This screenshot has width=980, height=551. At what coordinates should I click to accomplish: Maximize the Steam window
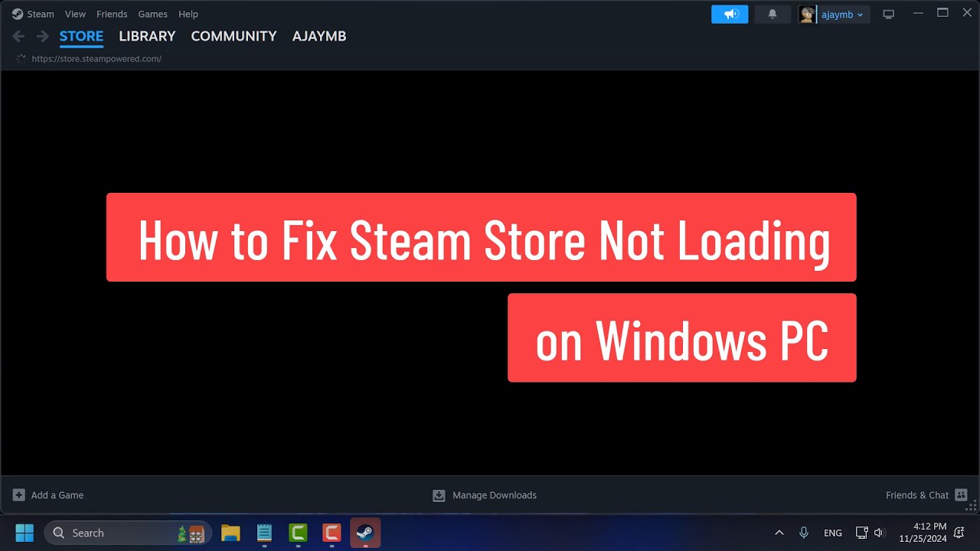pos(942,13)
